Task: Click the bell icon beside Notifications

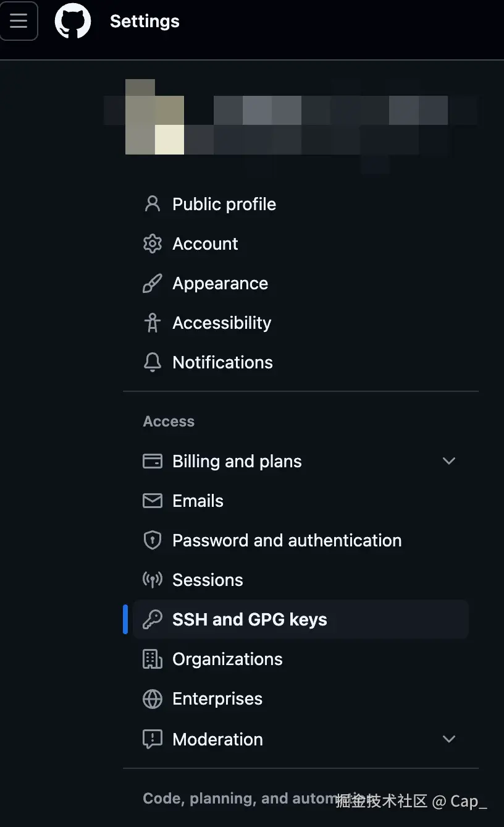Action: pyautogui.click(x=152, y=362)
